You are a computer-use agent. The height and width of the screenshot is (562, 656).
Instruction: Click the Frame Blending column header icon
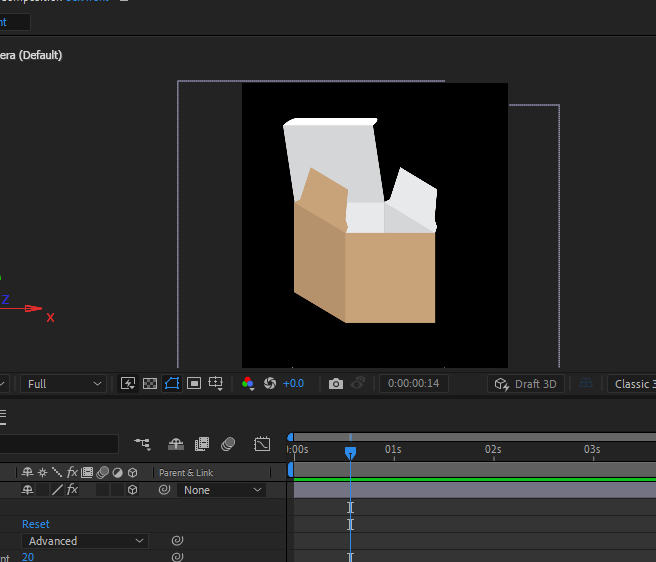(87, 472)
